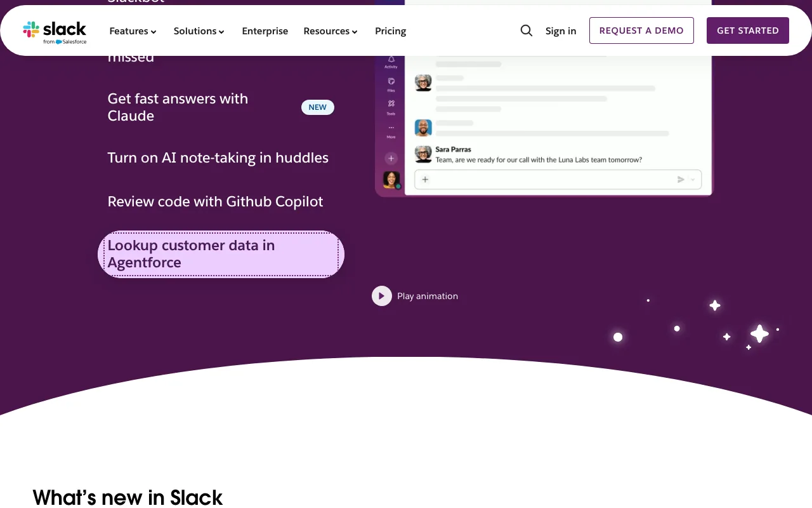Click the send arrow in message box
This screenshot has width=812, height=508.
pos(681,180)
